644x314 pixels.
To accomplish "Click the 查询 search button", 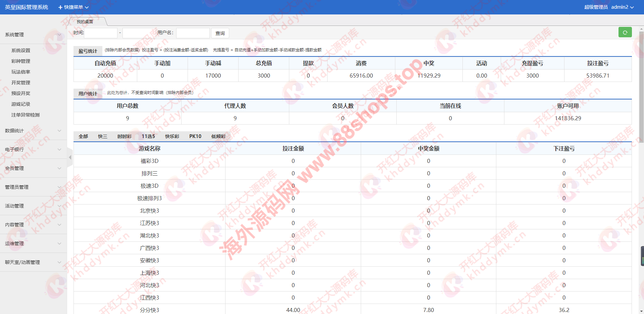I will (x=220, y=33).
